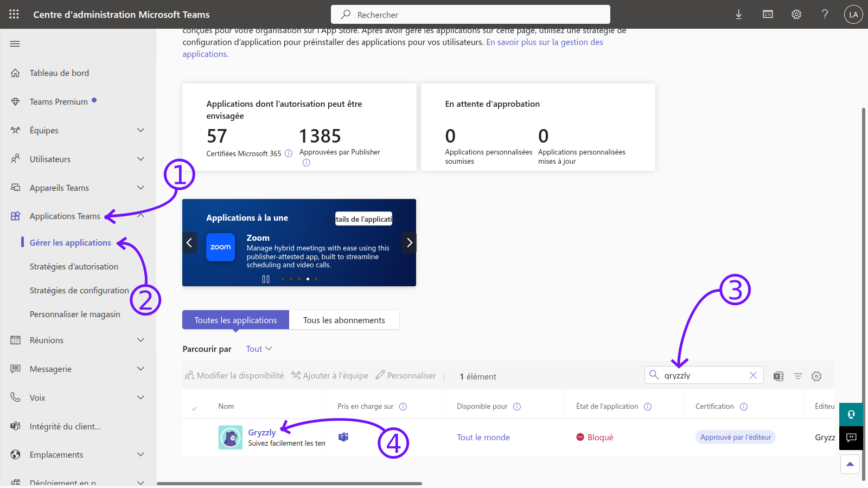The image size is (868, 488).
Task: Click the scroll-to-top arrow button
Action: [x=850, y=464]
